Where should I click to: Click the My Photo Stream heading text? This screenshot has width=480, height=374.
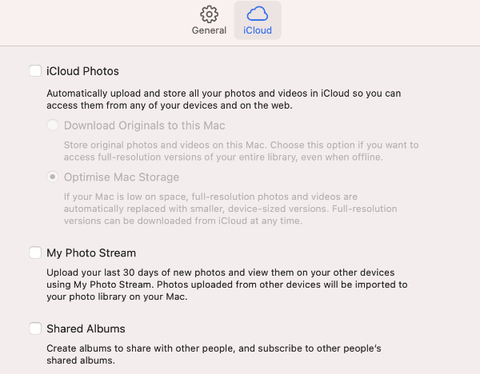point(91,253)
